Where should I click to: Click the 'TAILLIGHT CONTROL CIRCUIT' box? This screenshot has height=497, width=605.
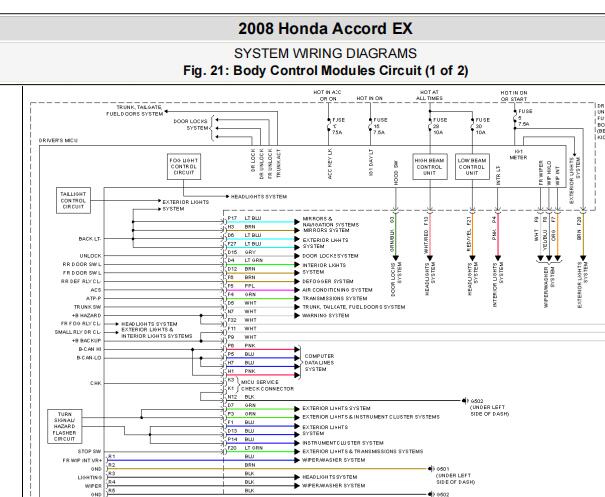click(73, 200)
